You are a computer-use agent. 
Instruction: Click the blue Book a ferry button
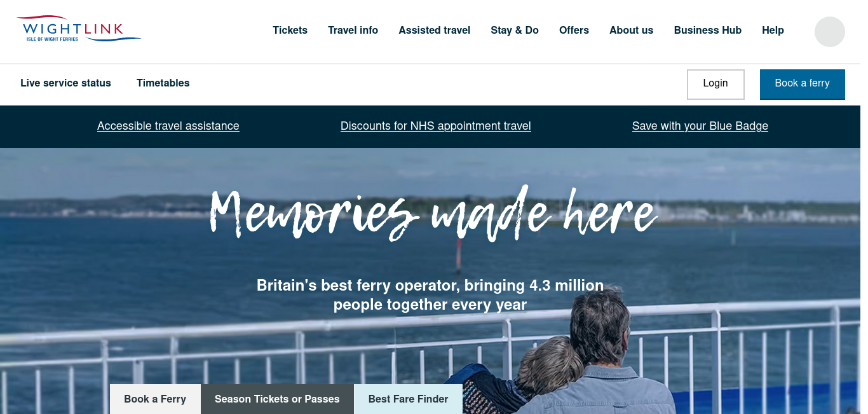(803, 84)
